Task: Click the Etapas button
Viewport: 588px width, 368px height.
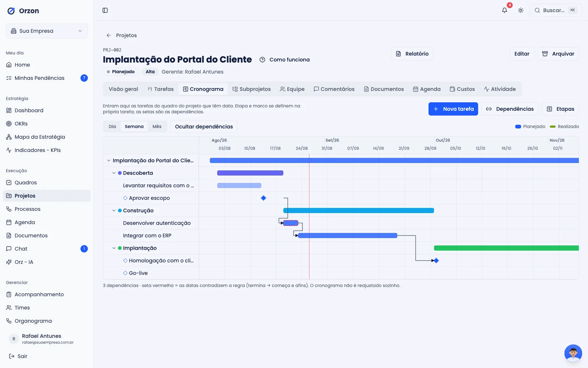Action: [x=560, y=109]
